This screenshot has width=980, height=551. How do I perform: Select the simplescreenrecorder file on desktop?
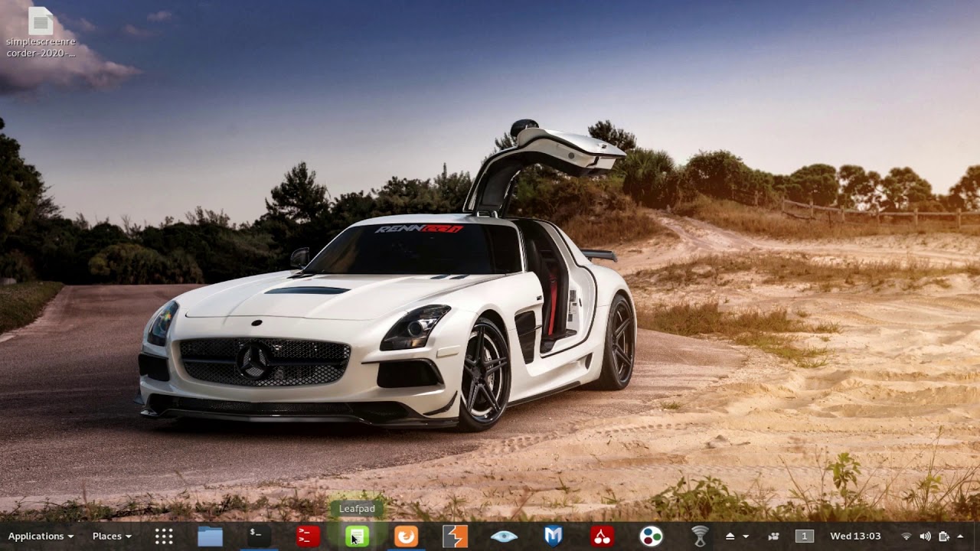[x=41, y=32]
